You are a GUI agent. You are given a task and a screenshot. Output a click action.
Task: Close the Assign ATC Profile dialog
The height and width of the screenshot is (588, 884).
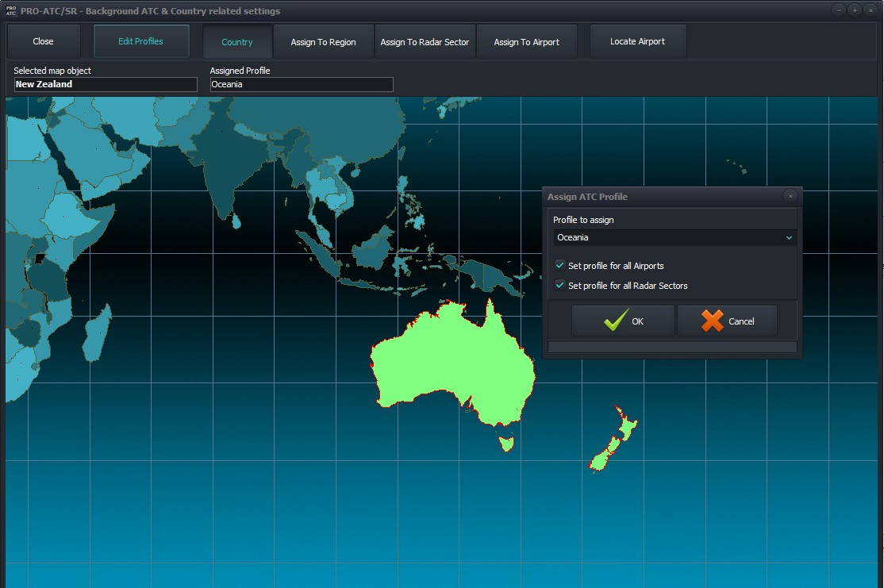coord(790,196)
